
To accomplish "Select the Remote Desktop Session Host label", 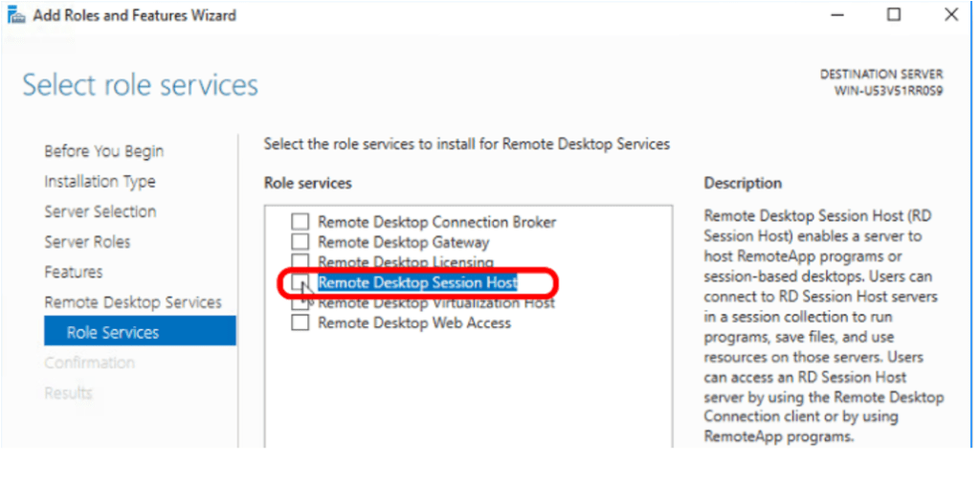I will [x=417, y=282].
